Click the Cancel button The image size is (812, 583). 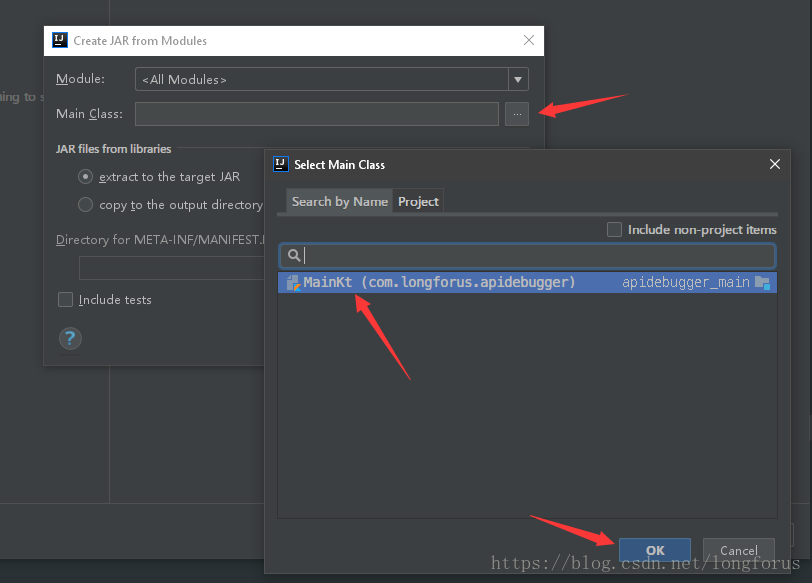[x=738, y=550]
